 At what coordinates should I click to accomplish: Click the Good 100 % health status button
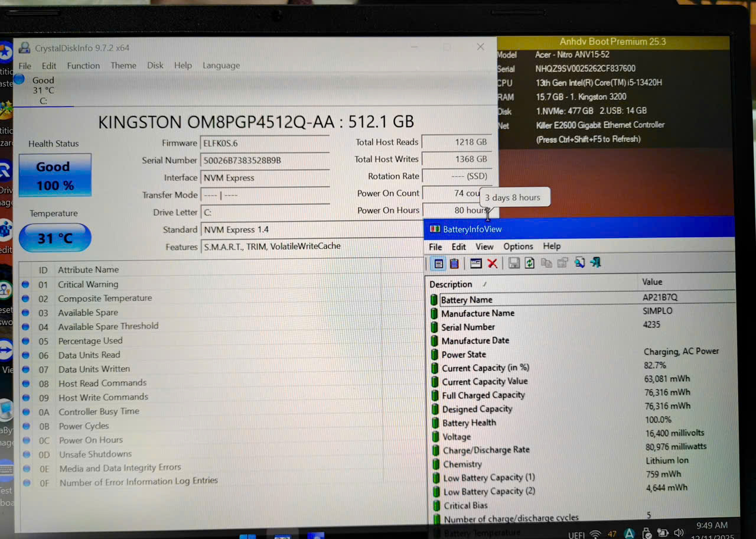tap(55, 176)
